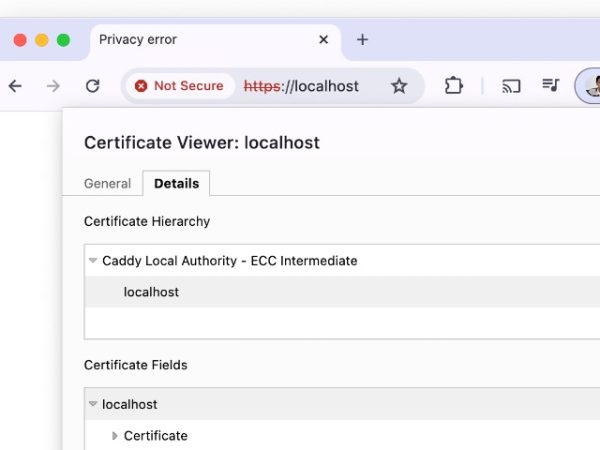
Task: Select localhost row in Certificate Fields
Action: 342,404
